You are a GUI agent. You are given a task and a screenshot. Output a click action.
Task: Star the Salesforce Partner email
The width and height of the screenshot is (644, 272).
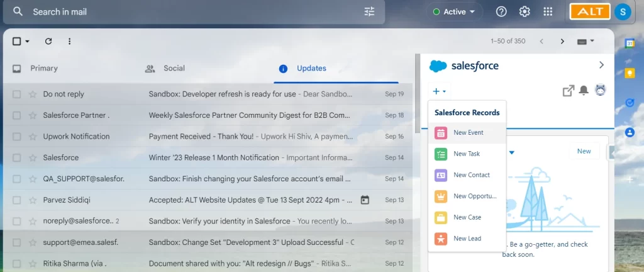(33, 115)
